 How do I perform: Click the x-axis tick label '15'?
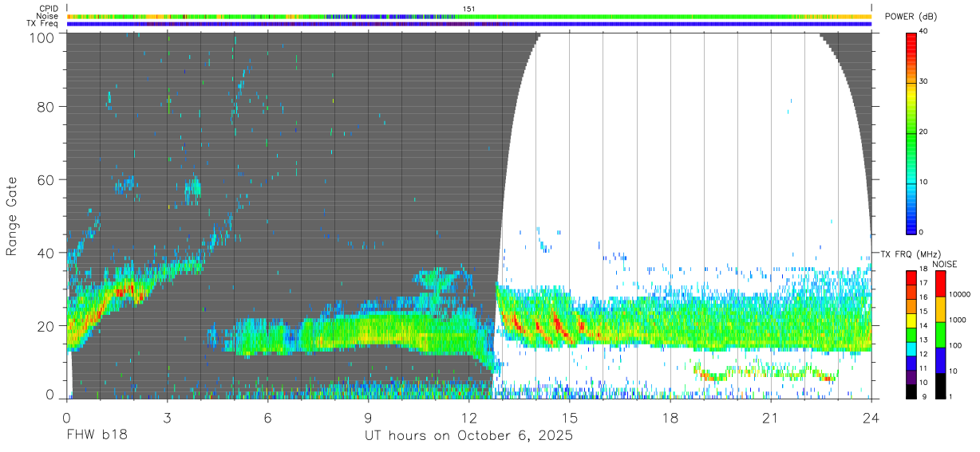pyautogui.click(x=570, y=417)
